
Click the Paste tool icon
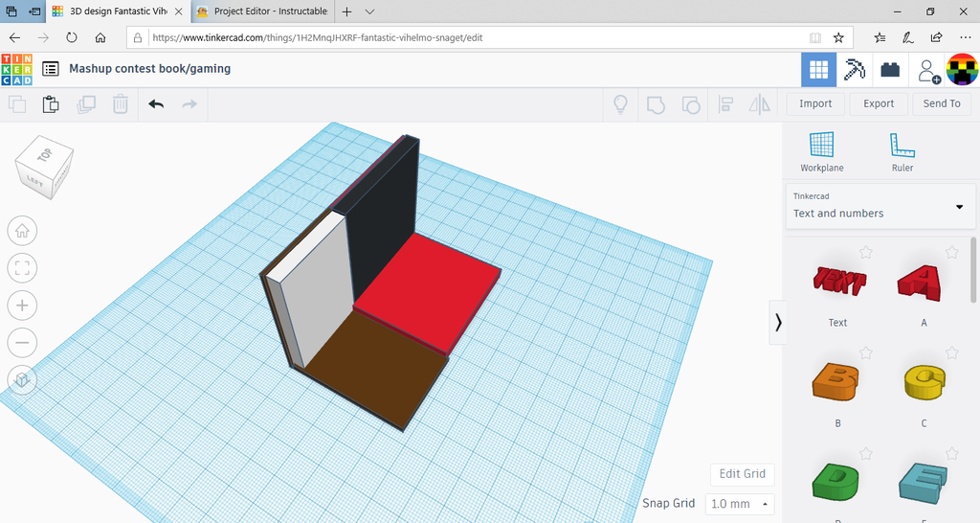(51, 103)
